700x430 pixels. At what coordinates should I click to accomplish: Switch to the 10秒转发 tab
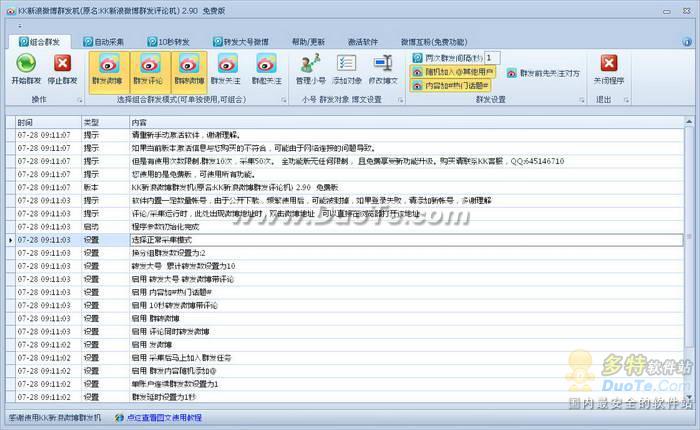tap(168, 42)
